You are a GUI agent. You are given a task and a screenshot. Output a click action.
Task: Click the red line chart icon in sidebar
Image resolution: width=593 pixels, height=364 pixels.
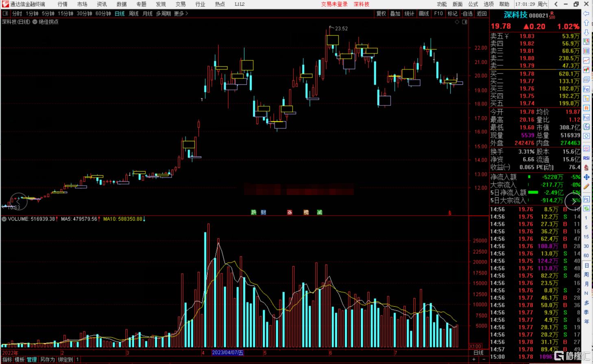pyautogui.click(x=586, y=60)
